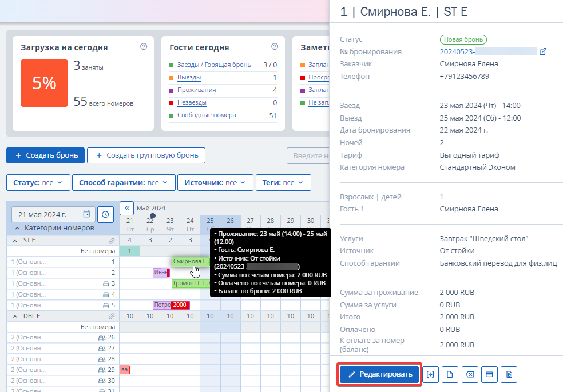Screen dimensions: 563x392
Task: Click link icon in ST E row
Action: click(x=112, y=241)
